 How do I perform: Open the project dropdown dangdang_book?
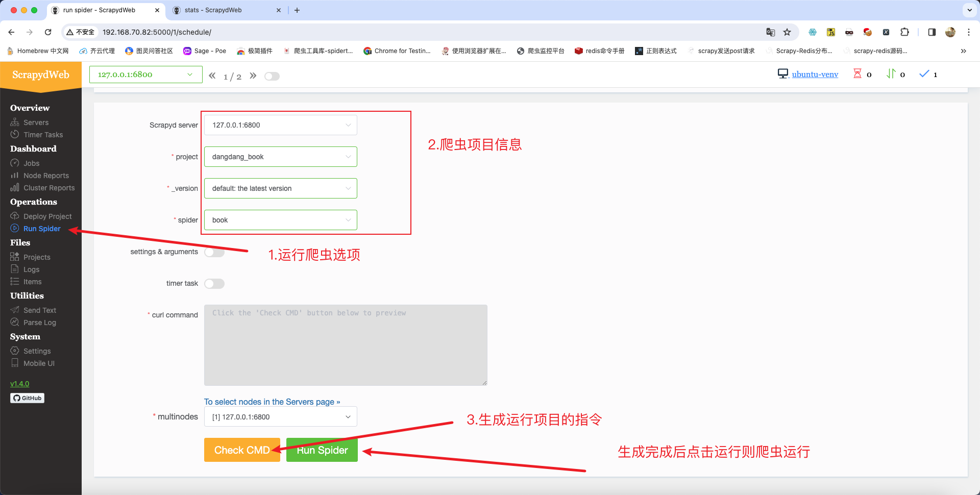pos(281,157)
